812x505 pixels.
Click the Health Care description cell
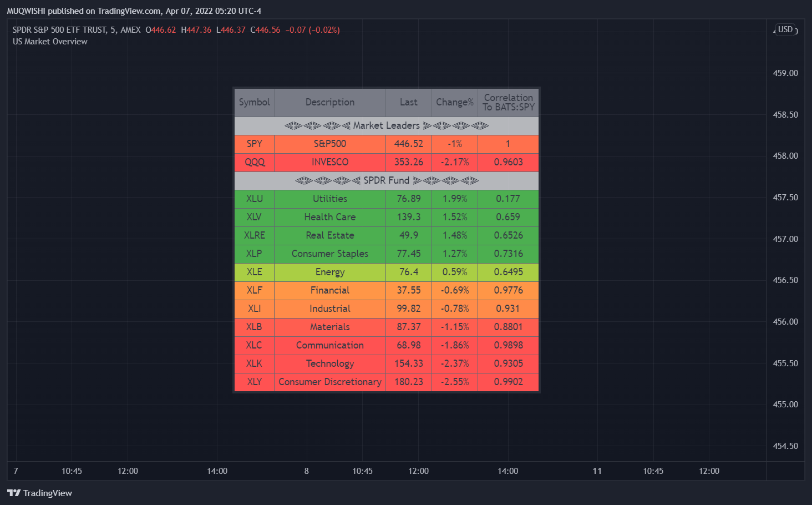coord(330,217)
